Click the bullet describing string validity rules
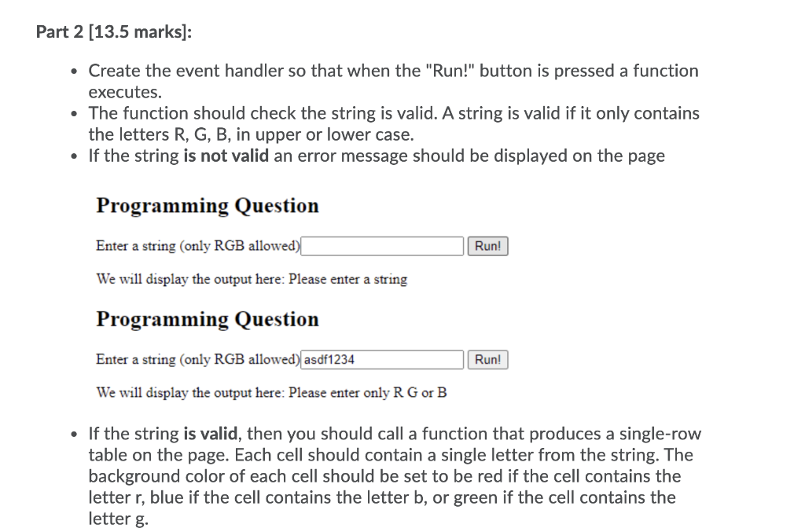This screenshot has width=805, height=532. pyautogui.click(x=393, y=123)
